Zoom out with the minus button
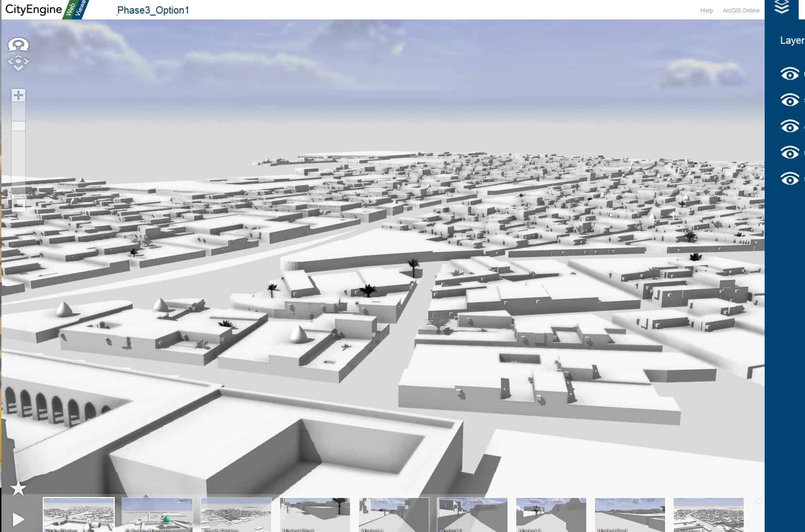805x532 pixels. coord(18,205)
